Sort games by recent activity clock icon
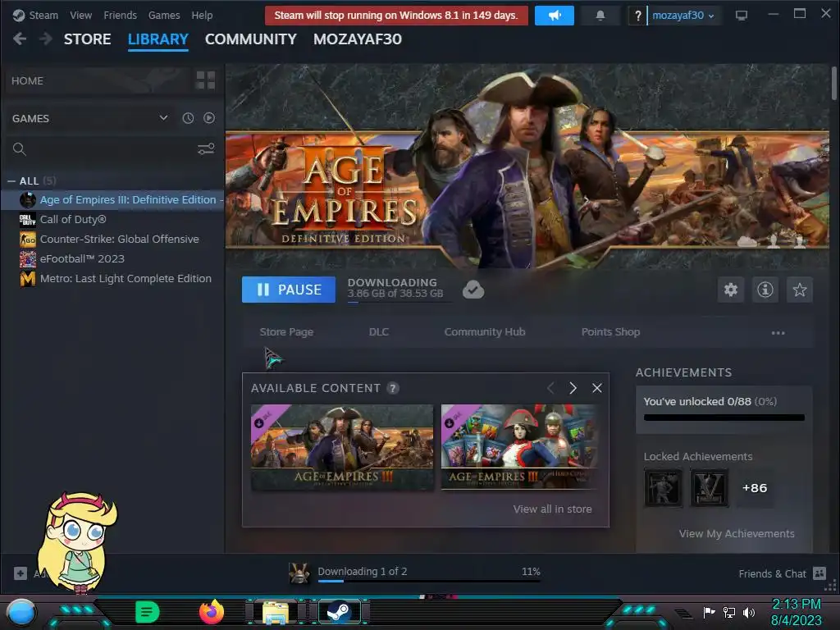 188,118
